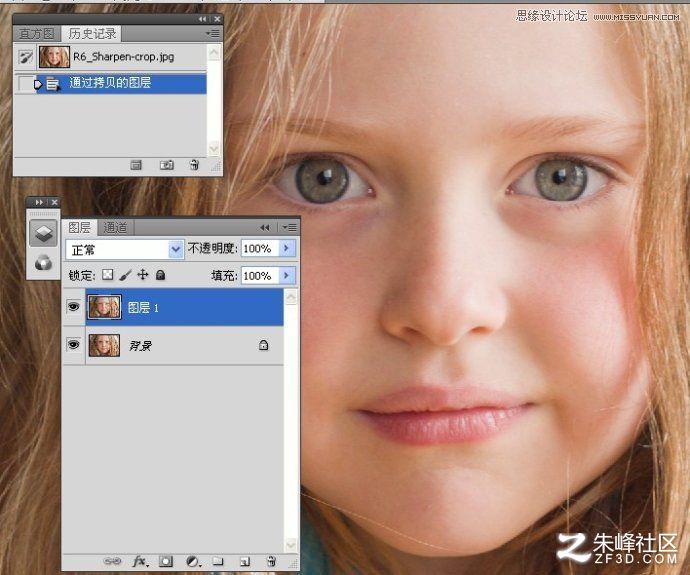Create new fill or adjustment layer
Image resolution: width=690 pixels, height=575 pixels.
coord(193,561)
